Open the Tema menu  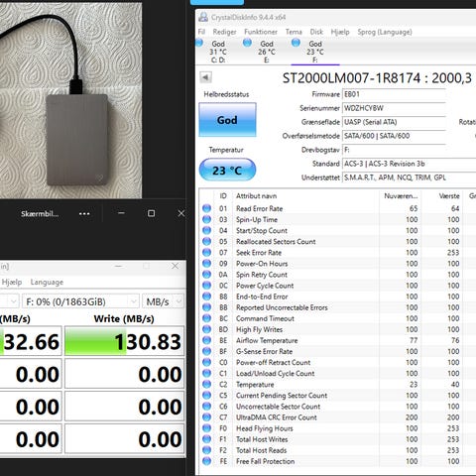(x=294, y=32)
